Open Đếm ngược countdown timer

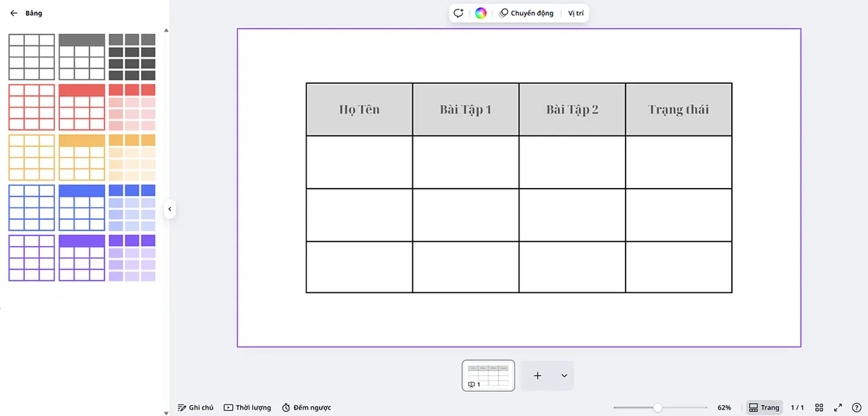point(307,407)
